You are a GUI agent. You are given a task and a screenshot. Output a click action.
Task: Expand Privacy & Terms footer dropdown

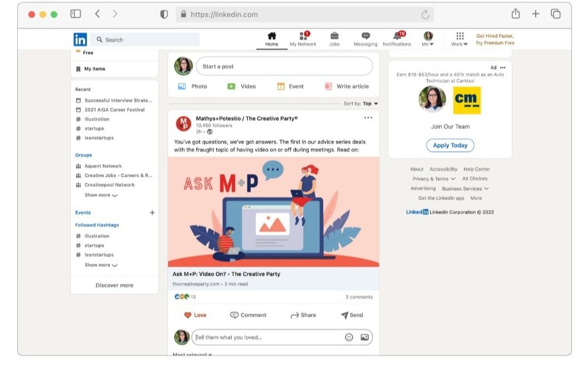[434, 179]
